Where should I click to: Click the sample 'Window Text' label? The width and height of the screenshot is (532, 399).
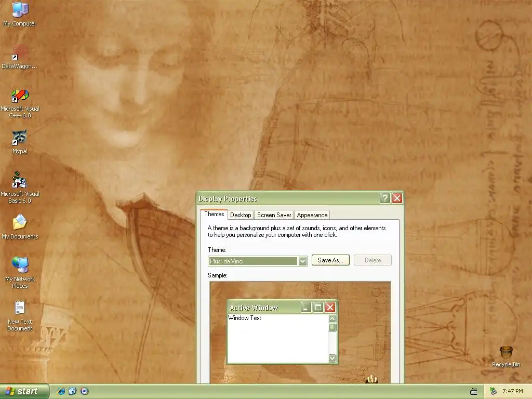[244, 318]
